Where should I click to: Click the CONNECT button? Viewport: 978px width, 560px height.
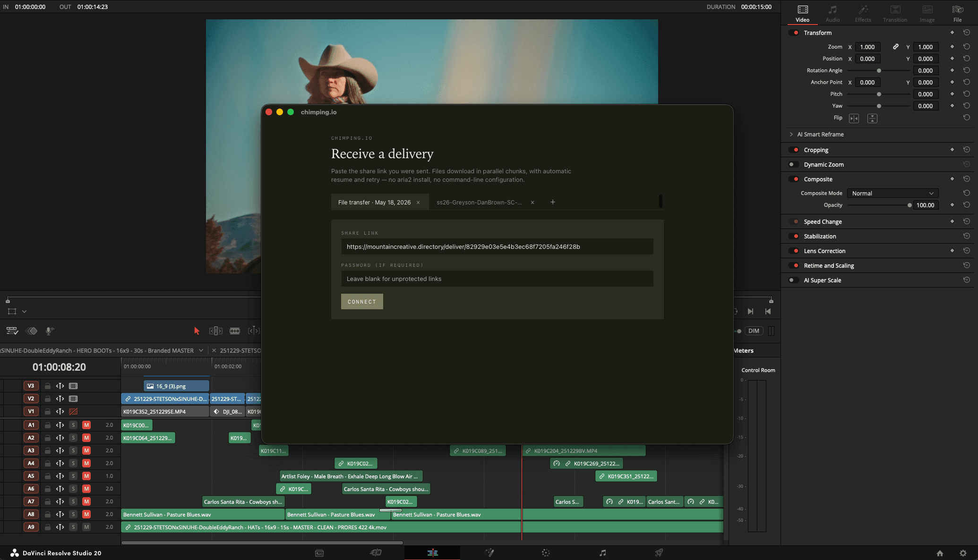click(362, 302)
